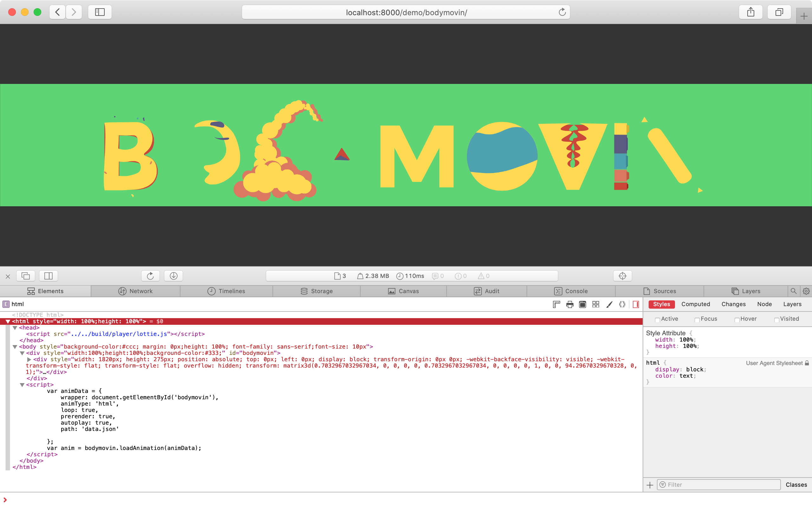Open Web Inspector settings gear
812x507 pixels.
[x=806, y=291]
